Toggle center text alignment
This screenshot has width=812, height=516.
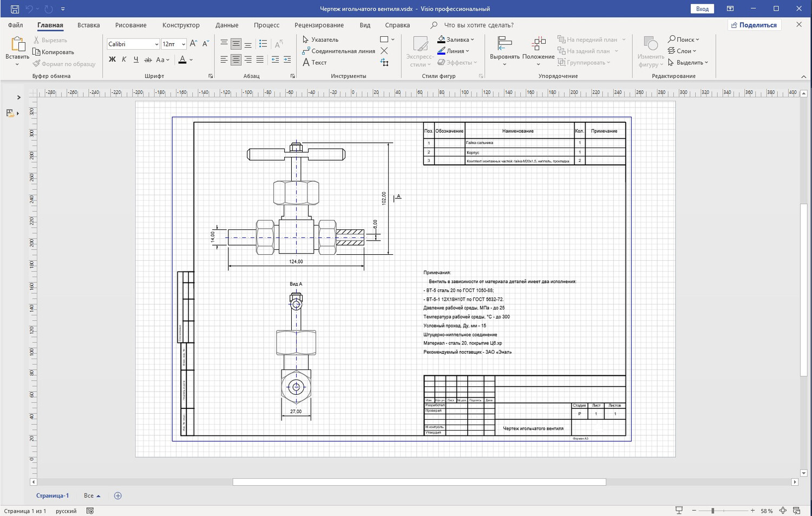tap(235, 59)
